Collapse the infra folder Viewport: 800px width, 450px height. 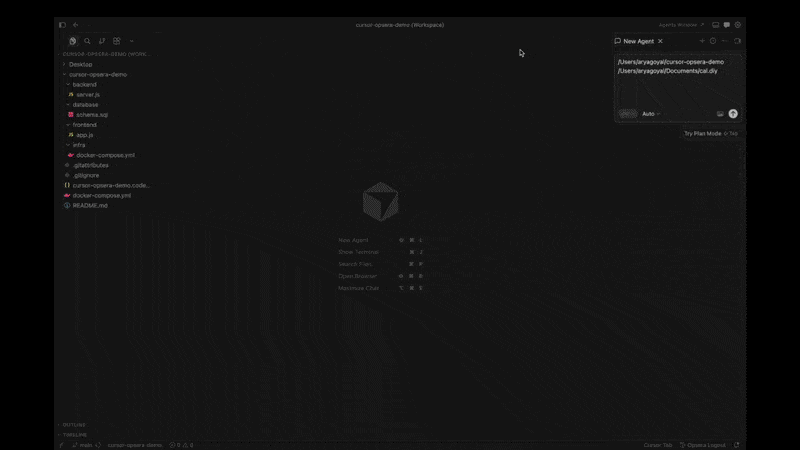79,145
